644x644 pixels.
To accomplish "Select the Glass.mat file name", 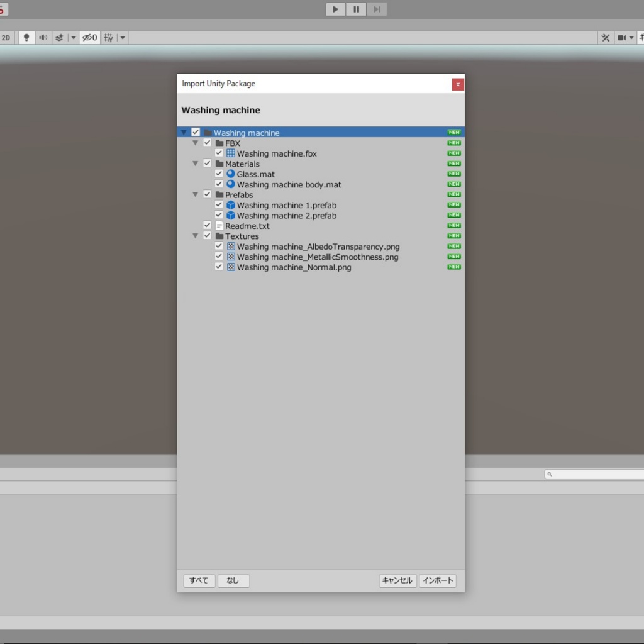I will [x=255, y=174].
